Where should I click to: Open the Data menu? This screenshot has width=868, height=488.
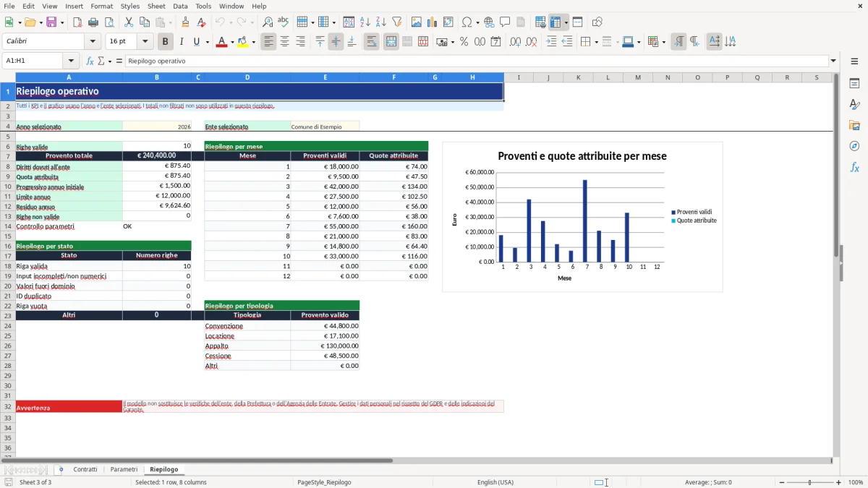[180, 6]
